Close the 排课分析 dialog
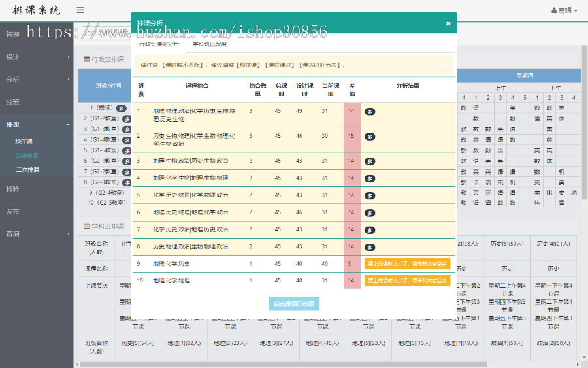This screenshot has height=368, width=588. tap(448, 24)
